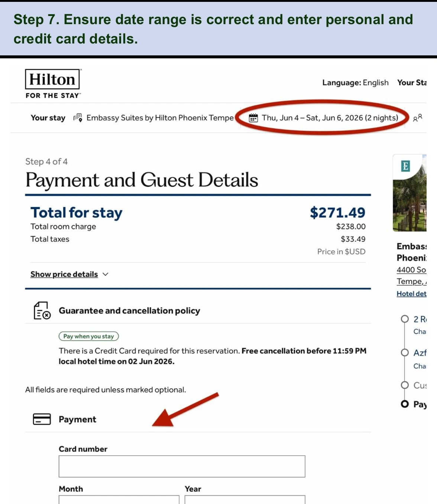
Task: Click the cancellation policy document icon
Action: tap(42, 311)
